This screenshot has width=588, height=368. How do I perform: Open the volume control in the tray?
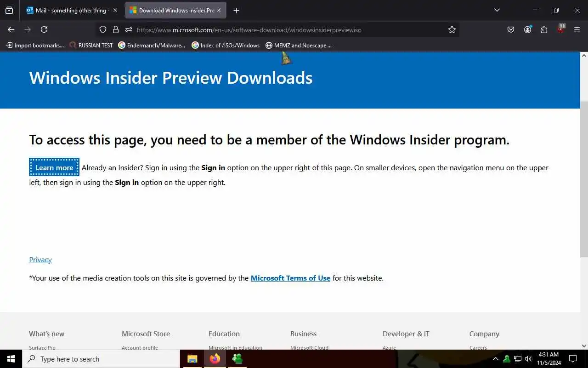(528, 359)
